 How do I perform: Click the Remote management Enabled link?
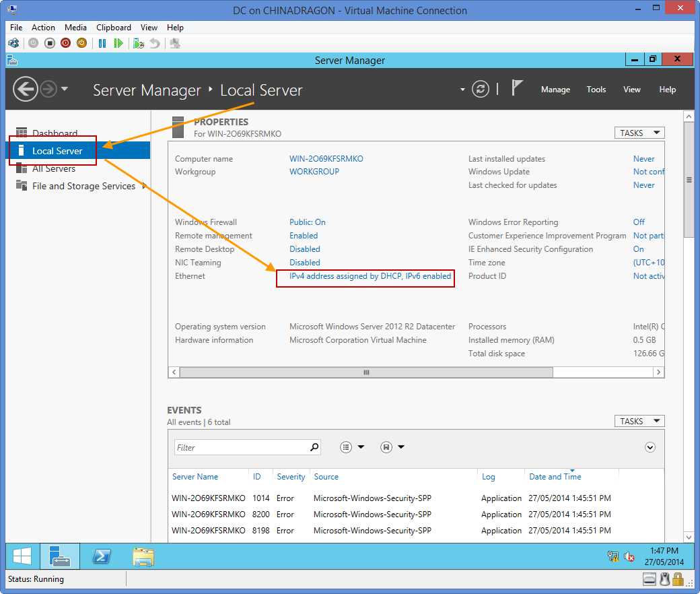[x=304, y=235]
